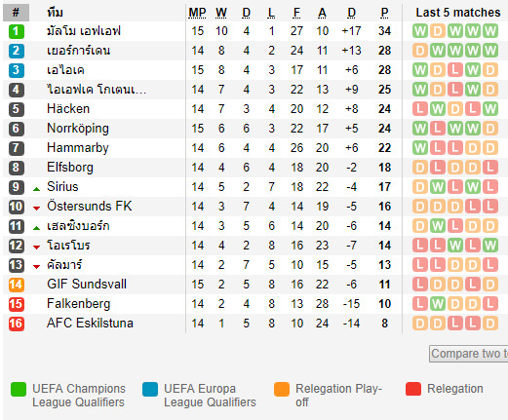Click Falkenberg's green W result badge
The height and width of the screenshot is (420, 508).
[x=438, y=304]
